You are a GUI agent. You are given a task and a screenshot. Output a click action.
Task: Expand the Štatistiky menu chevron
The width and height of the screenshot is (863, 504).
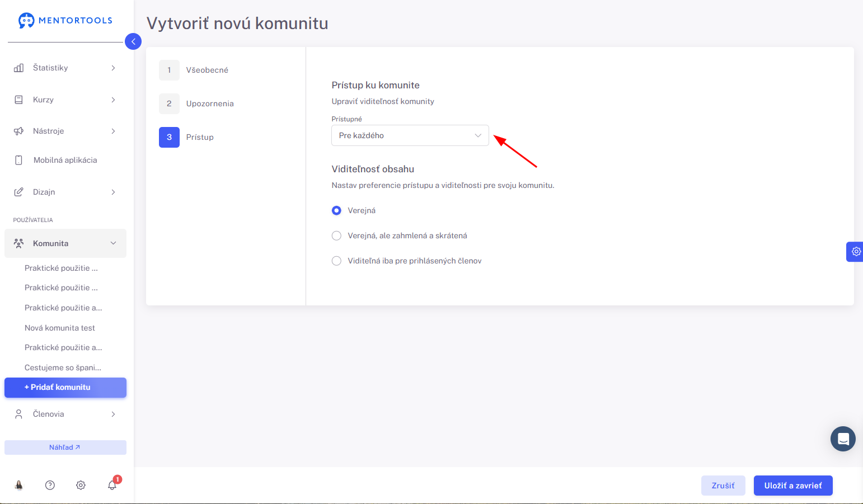pos(113,68)
